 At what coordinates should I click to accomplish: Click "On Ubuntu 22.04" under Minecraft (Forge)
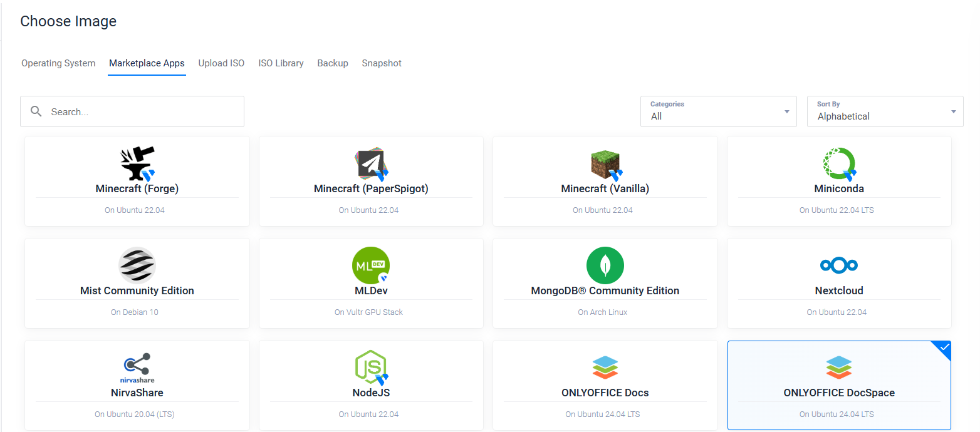coord(135,210)
